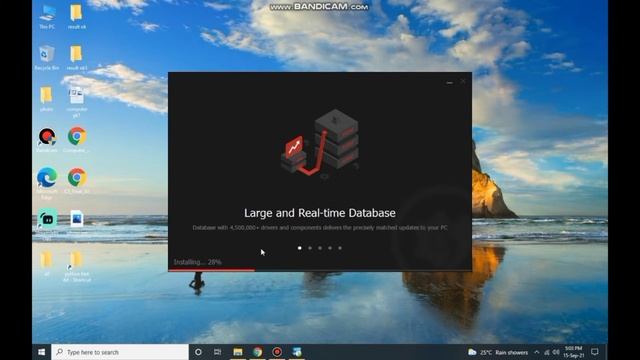Select the folder icon beside This PC
This screenshot has height=360, width=640.
coord(76,17)
